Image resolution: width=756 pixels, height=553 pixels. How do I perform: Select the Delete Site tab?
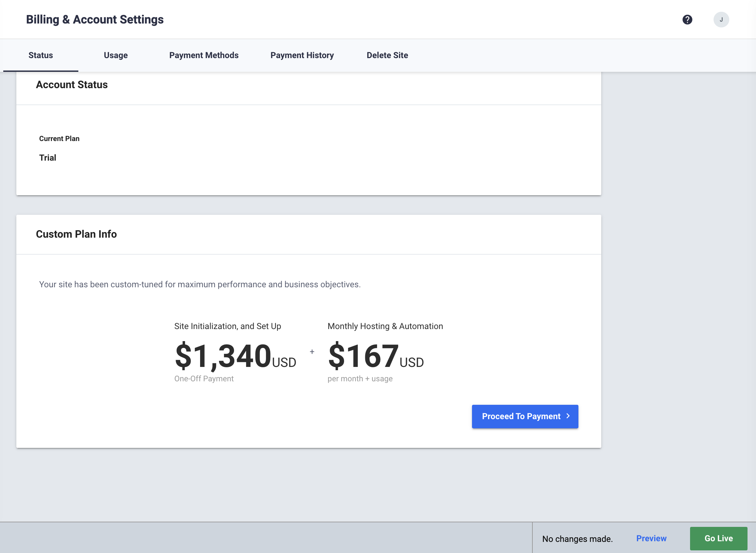[x=387, y=55]
